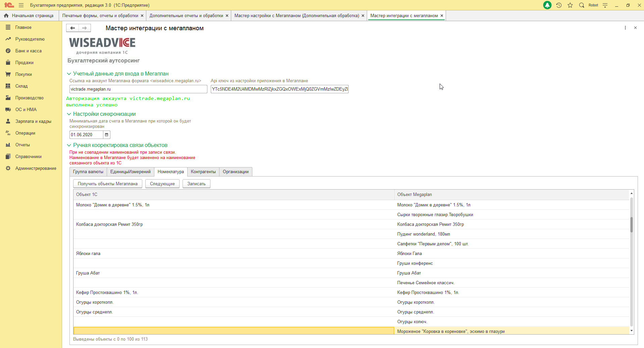Open Банк и касса section
644x348 pixels.
pos(29,51)
